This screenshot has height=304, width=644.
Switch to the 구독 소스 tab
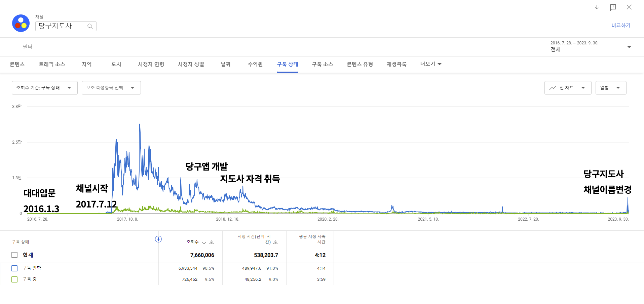coord(323,64)
